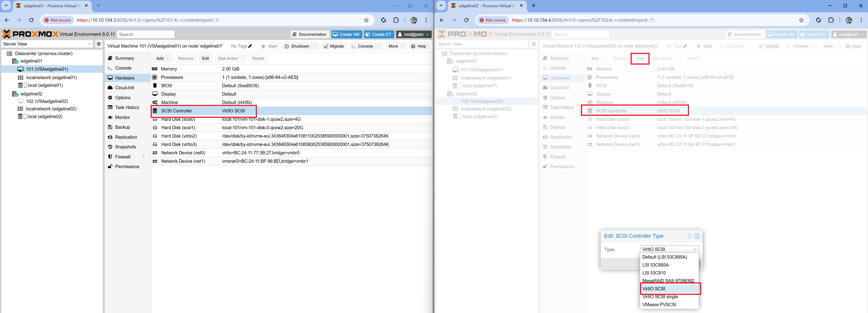Open the Add dropdown in VM 101 hardware
The width and height of the screenshot is (868, 313).
163,58
